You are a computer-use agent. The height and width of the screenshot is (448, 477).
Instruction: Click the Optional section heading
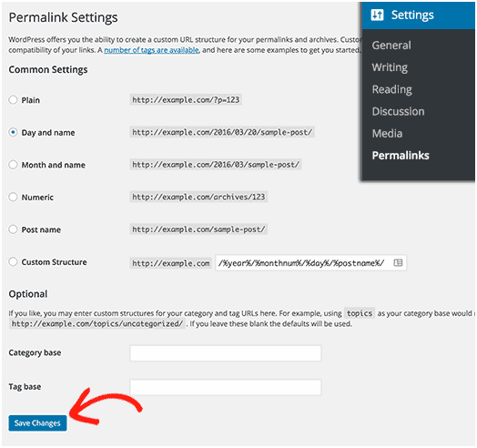coord(28,294)
